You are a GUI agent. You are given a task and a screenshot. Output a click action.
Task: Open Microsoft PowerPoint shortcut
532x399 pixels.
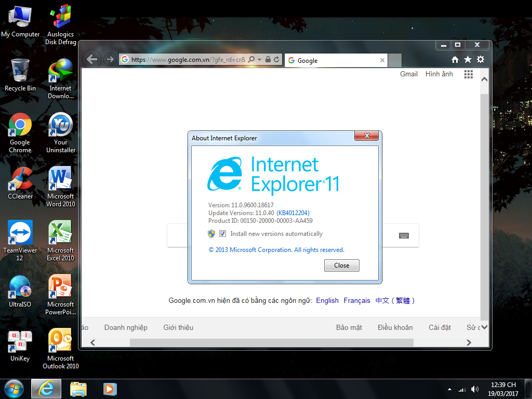pos(60,295)
